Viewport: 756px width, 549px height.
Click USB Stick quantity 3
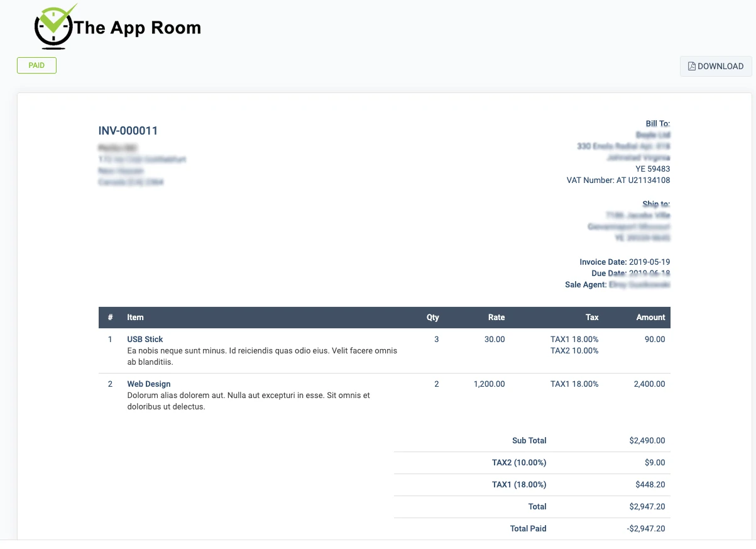(437, 340)
